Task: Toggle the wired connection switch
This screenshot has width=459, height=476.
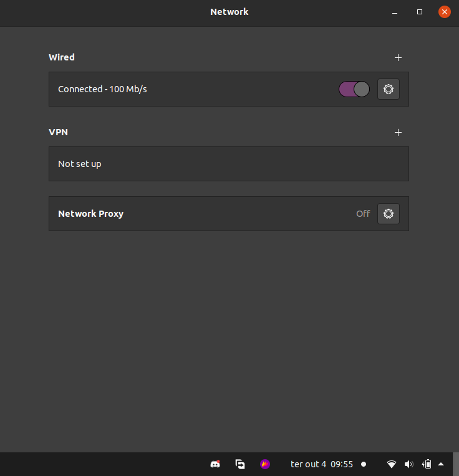Action: (x=354, y=89)
